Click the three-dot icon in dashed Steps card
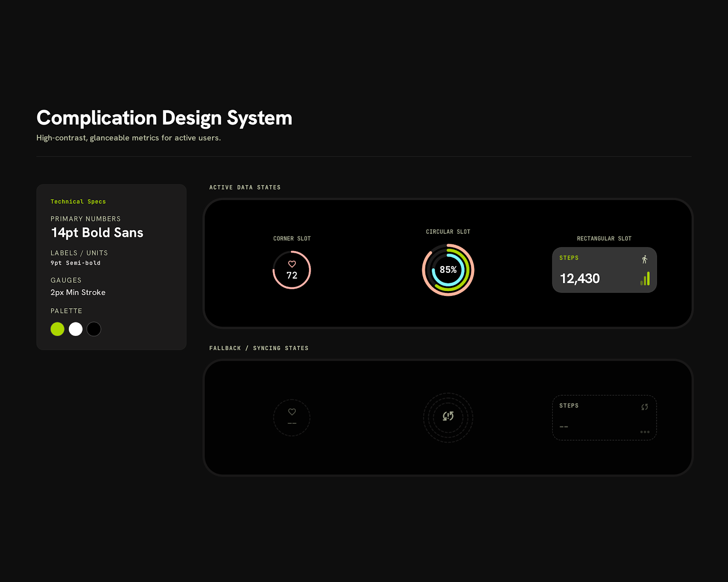The image size is (728, 582). click(x=645, y=432)
